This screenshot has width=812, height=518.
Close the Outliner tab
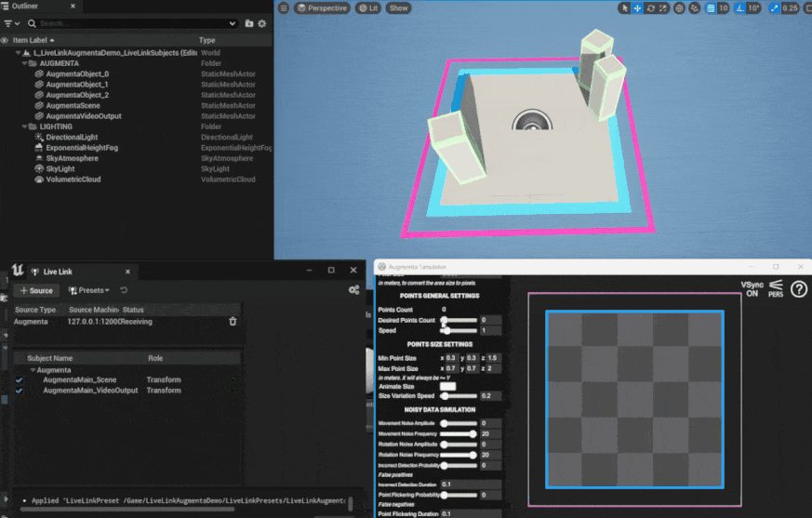73,6
